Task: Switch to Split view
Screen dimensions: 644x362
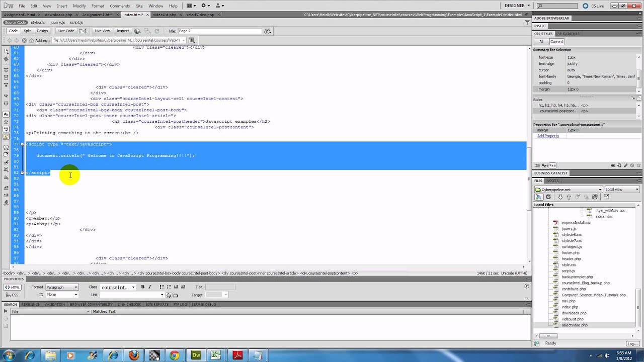Action: (x=27, y=31)
